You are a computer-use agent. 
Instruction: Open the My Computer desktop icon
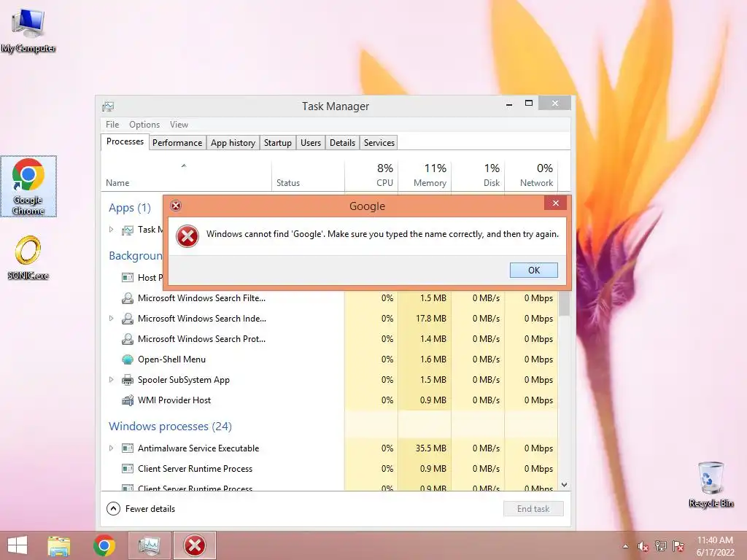coord(28,29)
